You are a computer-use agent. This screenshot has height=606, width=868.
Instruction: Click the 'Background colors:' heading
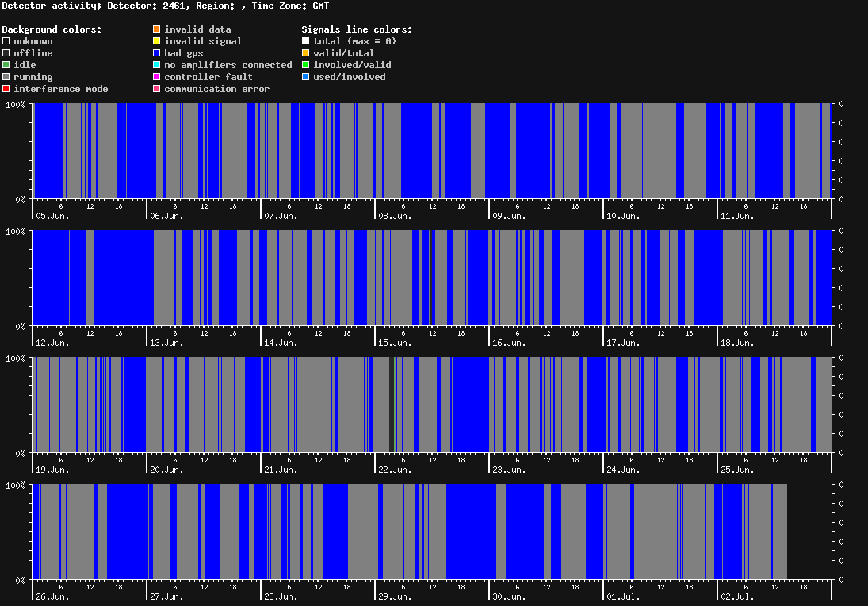tap(52, 29)
